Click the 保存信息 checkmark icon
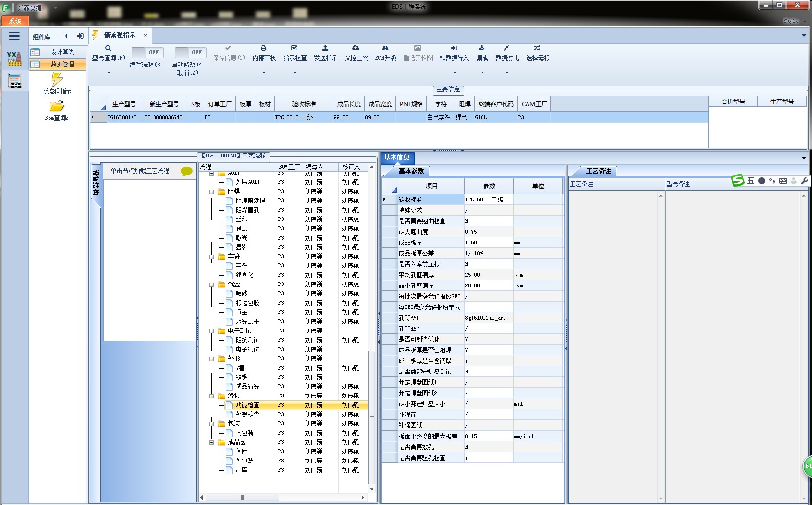This screenshot has height=505, width=812. click(228, 48)
